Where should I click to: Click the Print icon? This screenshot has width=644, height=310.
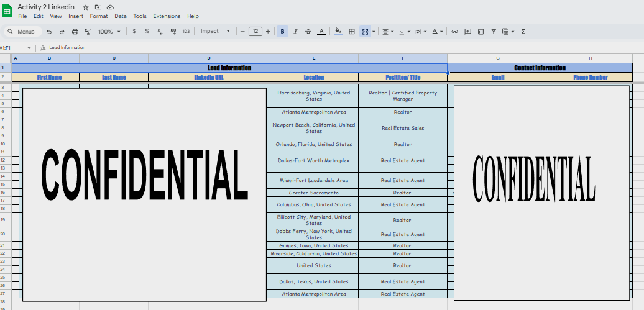pyautogui.click(x=75, y=32)
